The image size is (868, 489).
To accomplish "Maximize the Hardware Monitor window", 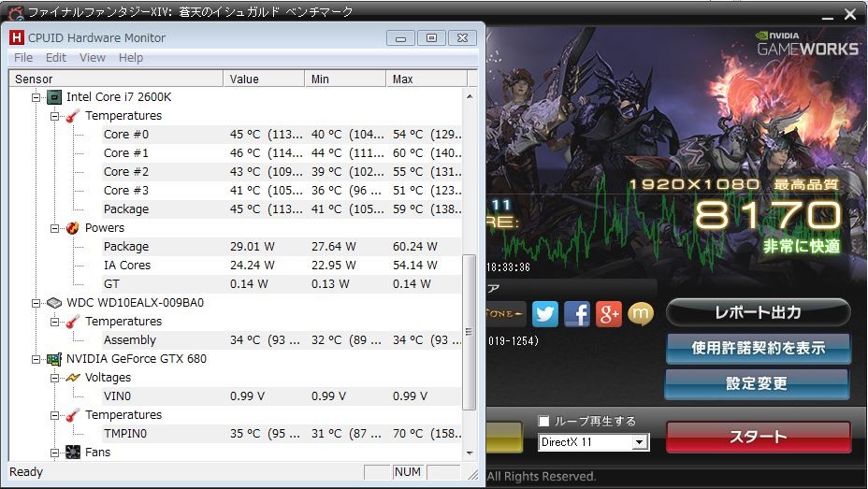I will 432,38.
